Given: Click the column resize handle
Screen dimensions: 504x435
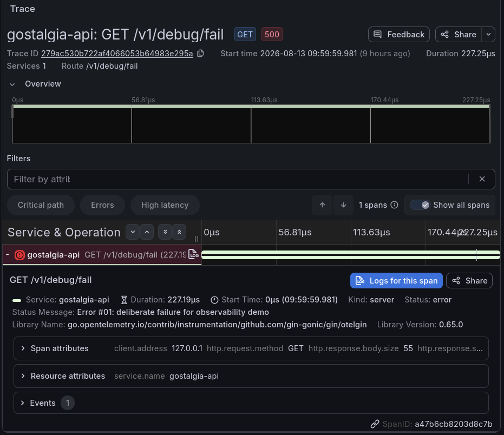Looking at the screenshot, I should [x=197, y=239].
